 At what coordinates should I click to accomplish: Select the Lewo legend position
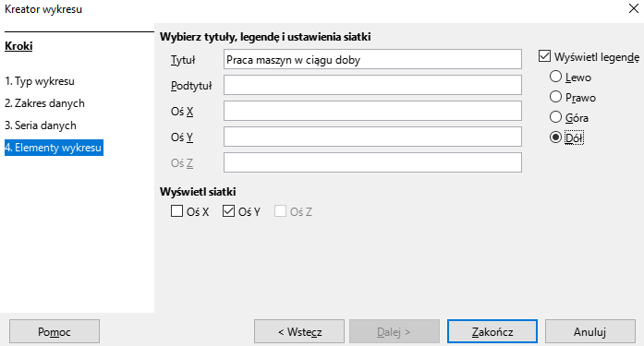tap(555, 77)
